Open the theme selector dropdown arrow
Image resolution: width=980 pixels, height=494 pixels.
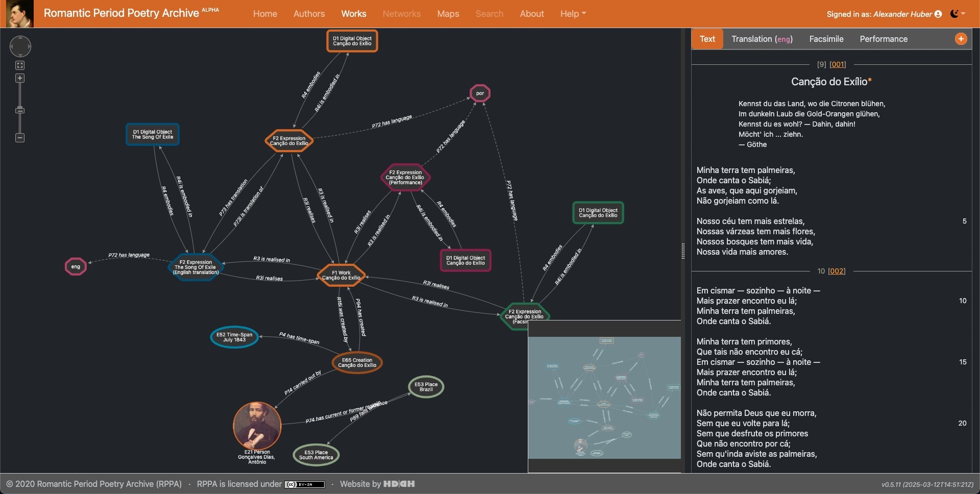964,14
